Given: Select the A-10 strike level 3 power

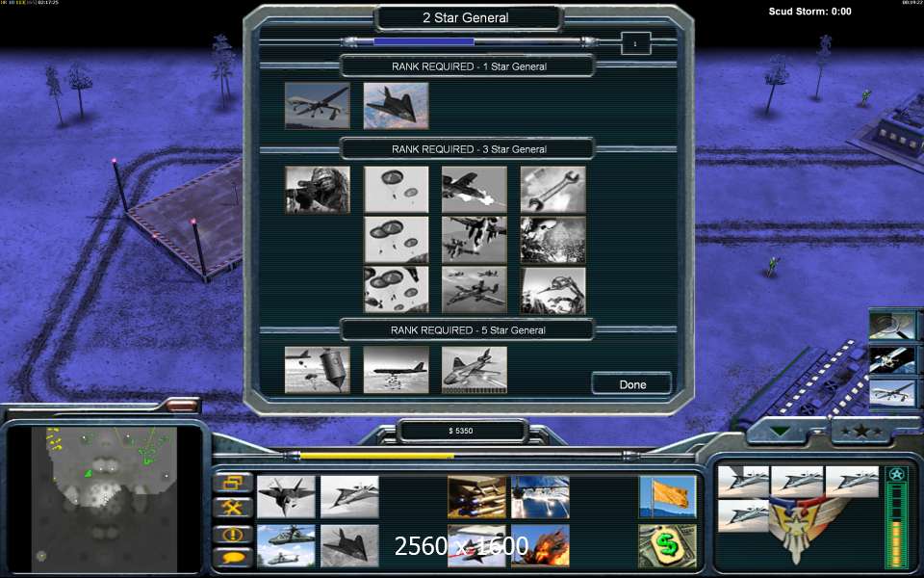Looking at the screenshot, I should (x=475, y=290).
